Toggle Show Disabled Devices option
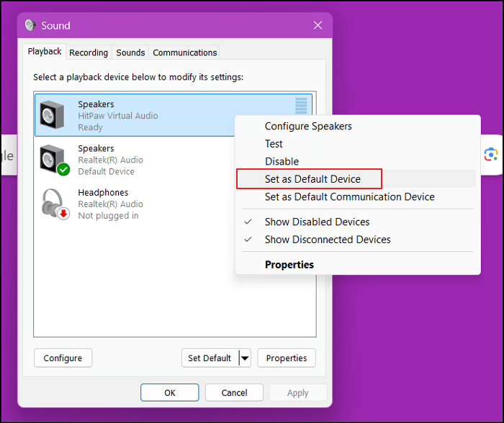Viewport: 504px width, 423px height. click(x=317, y=222)
